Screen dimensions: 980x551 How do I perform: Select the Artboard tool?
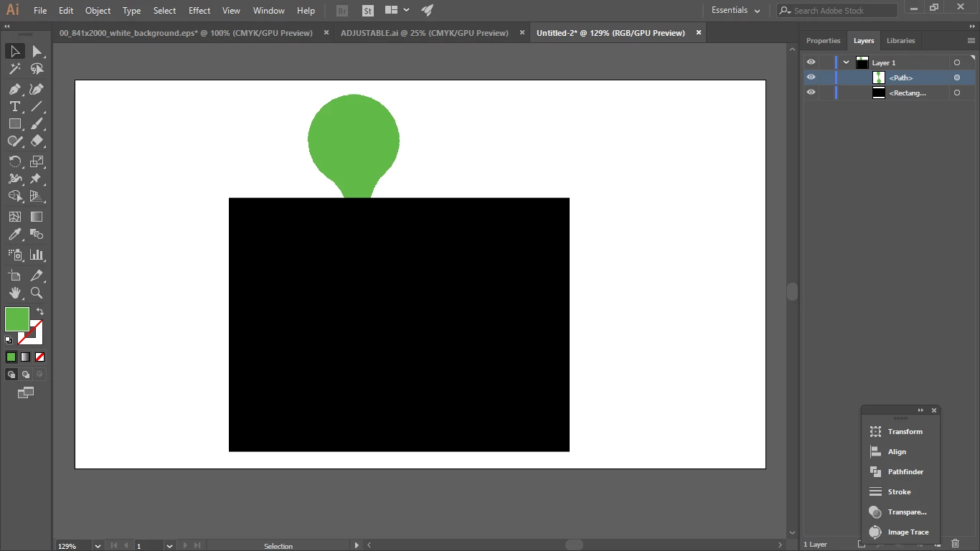click(x=15, y=275)
